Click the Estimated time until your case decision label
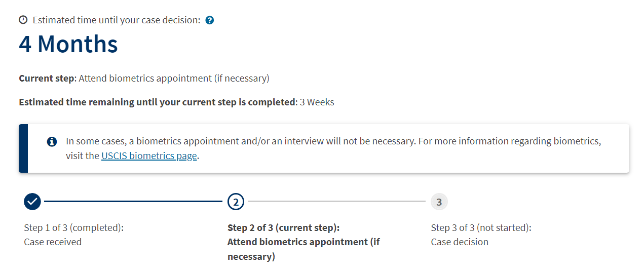 (117, 20)
